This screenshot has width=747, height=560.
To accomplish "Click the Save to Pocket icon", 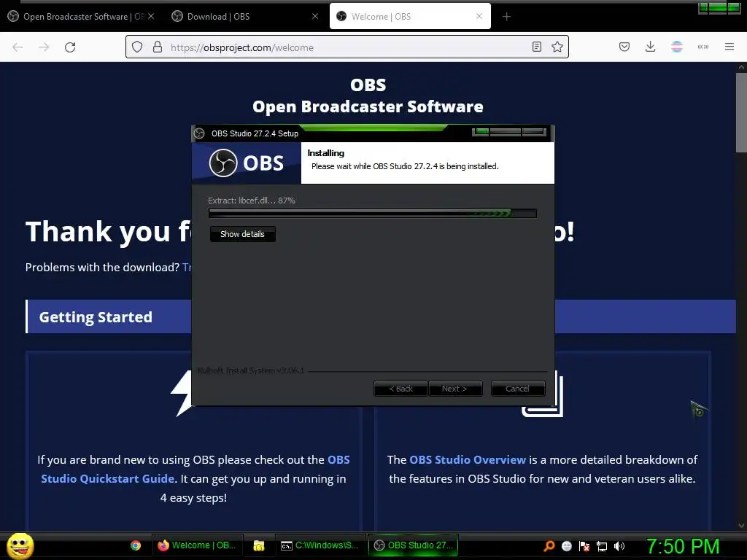I will click(x=624, y=47).
